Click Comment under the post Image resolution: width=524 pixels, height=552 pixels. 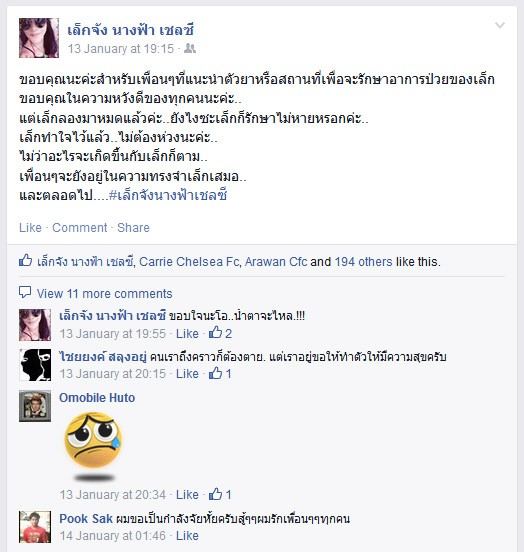pyautogui.click(x=80, y=228)
